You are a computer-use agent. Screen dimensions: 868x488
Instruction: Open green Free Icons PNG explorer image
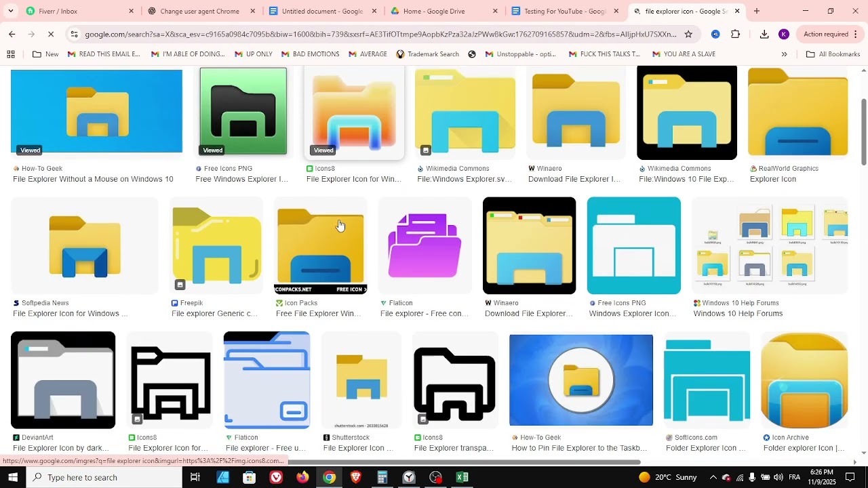pos(243,112)
